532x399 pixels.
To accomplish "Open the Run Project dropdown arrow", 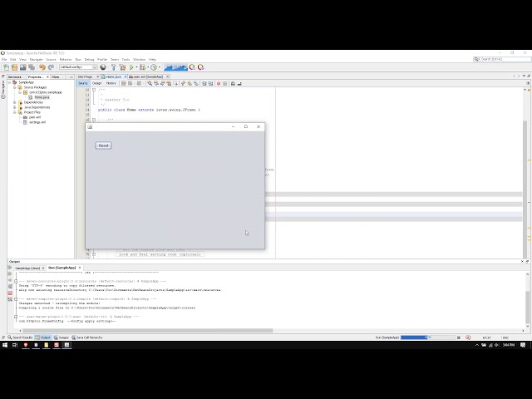I will pos(136,67).
